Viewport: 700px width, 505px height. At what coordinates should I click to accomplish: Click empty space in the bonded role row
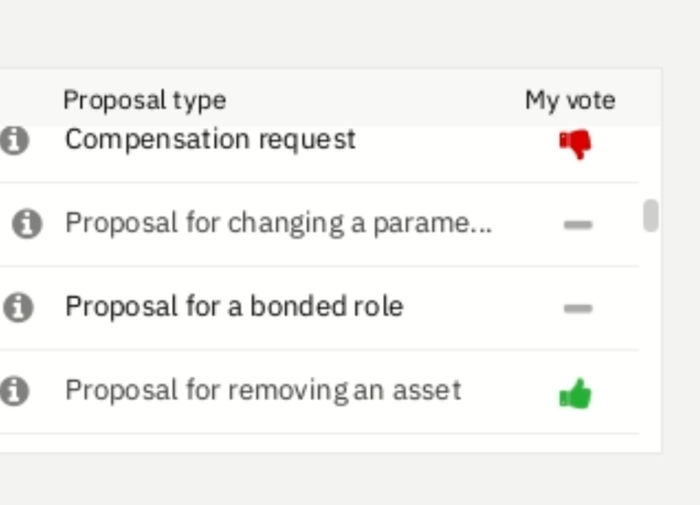(480, 308)
